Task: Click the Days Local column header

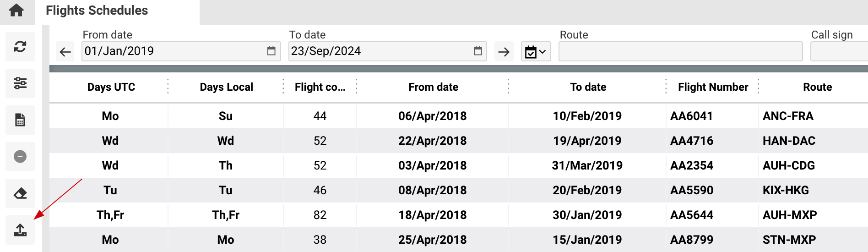Action: tap(227, 87)
